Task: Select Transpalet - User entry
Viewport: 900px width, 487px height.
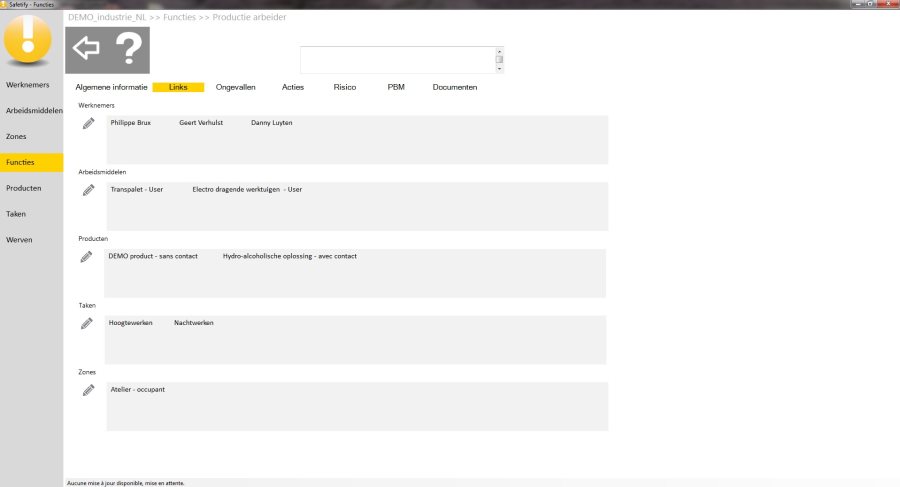Action: tap(137, 190)
